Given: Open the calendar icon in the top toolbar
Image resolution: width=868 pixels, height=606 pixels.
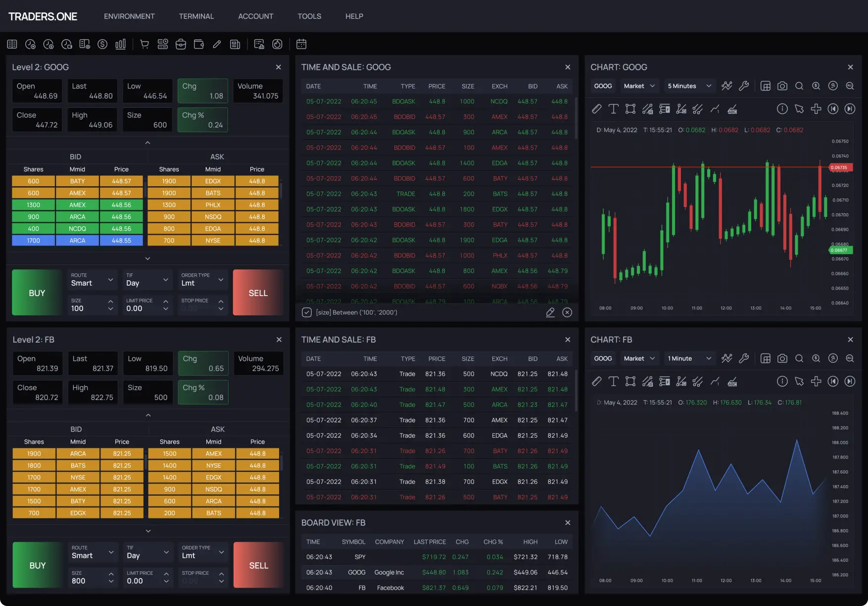Looking at the screenshot, I should 301,44.
